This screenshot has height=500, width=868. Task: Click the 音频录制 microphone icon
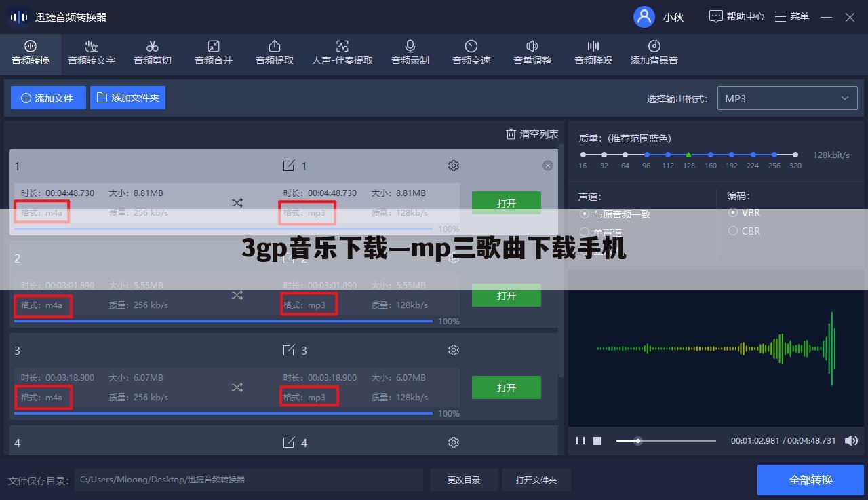410,46
